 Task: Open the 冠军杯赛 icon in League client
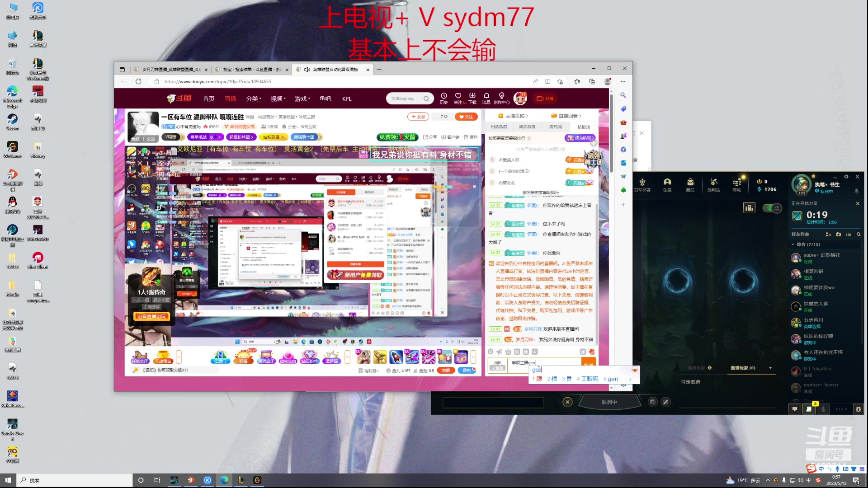pos(642,185)
